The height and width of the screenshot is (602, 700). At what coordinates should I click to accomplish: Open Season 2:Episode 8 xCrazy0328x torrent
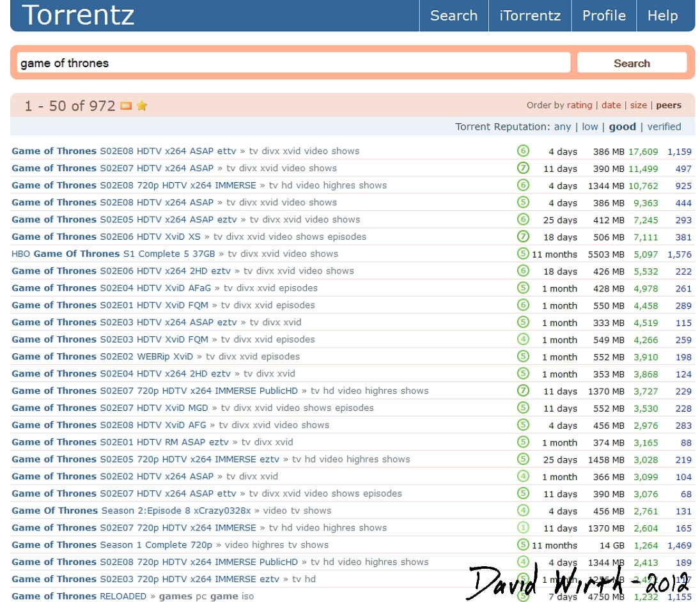pos(131,511)
